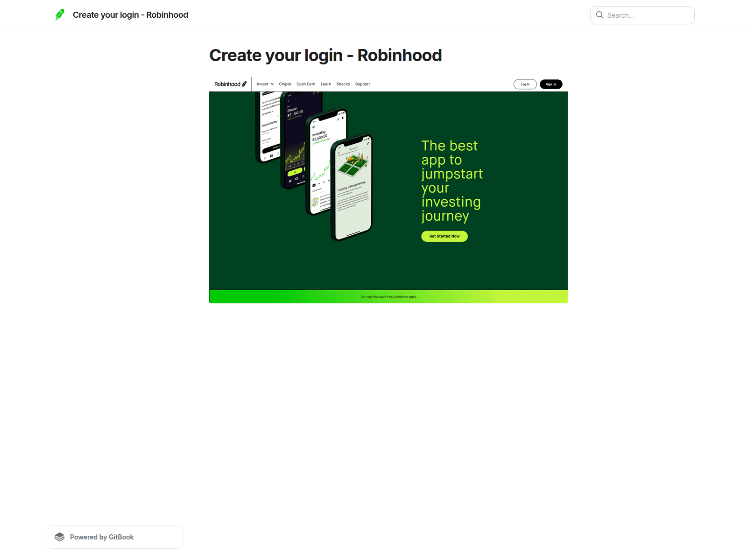Image resolution: width=747 pixels, height=560 pixels.
Task: Expand the Invest dropdown in image nav
Action: [265, 84]
